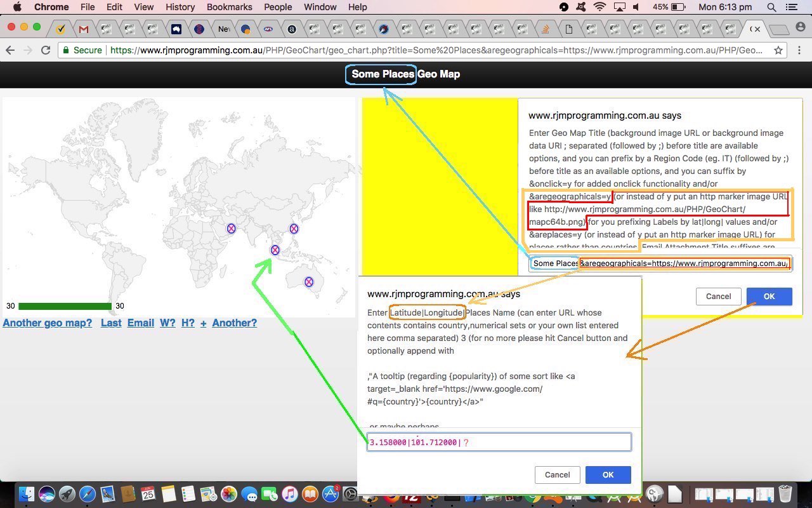Image resolution: width=812 pixels, height=508 pixels.
Task: Click the map marker on Australia
Action: pyautogui.click(x=308, y=282)
